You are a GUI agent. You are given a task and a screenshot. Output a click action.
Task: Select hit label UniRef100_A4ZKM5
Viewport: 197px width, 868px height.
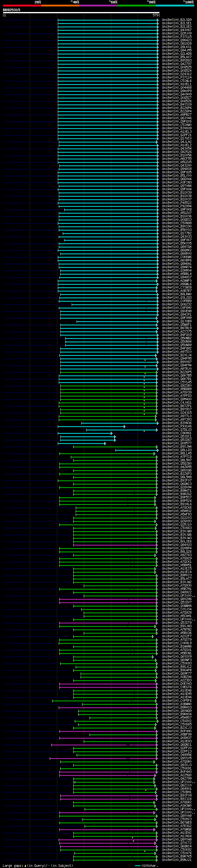(x=177, y=467)
